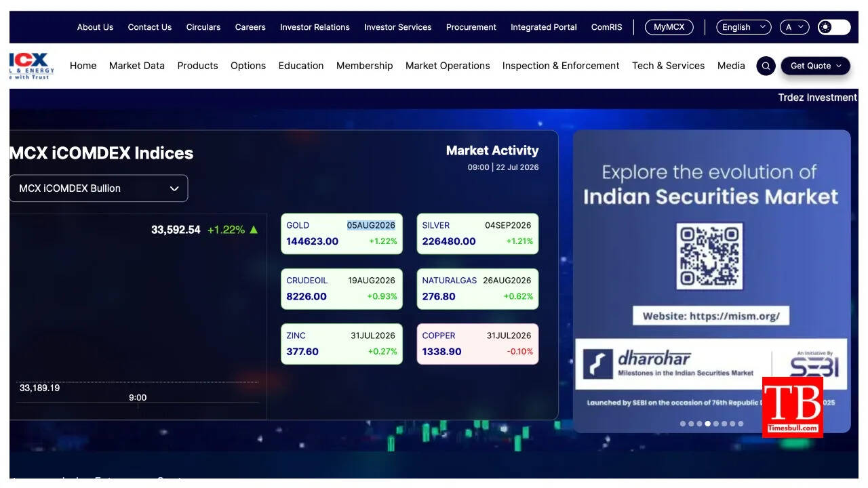Image resolution: width=868 pixels, height=488 pixels.
Task: Select the first carousel dot
Action: point(683,424)
